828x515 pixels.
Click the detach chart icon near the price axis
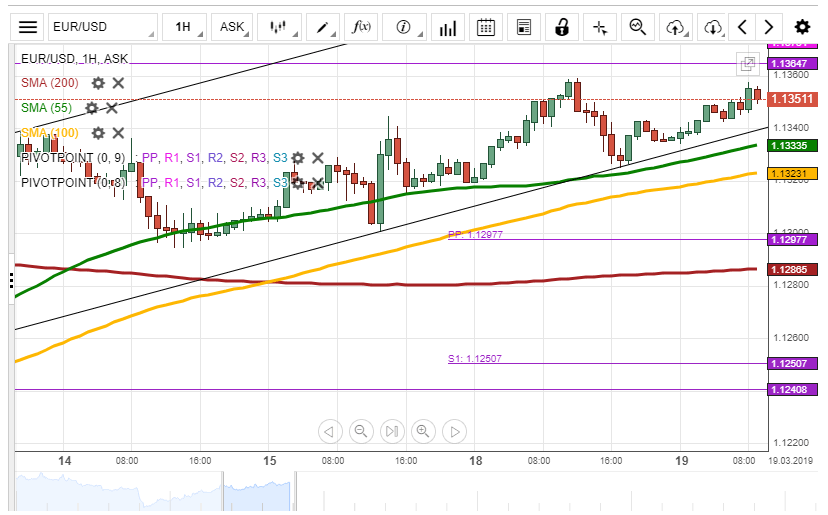tap(747, 64)
